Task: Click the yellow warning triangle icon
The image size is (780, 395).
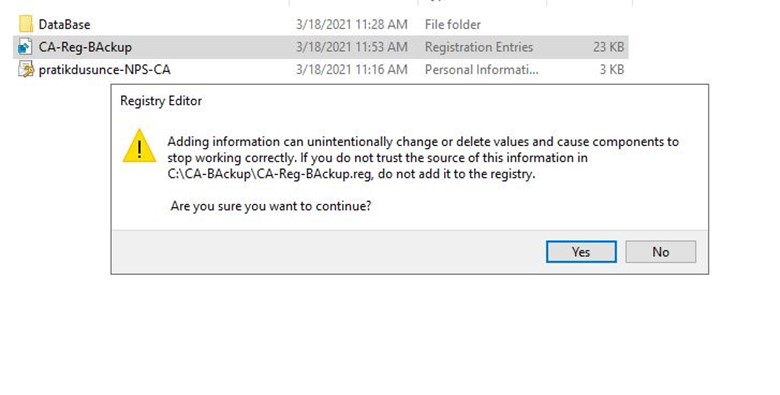Action: [x=139, y=146]
